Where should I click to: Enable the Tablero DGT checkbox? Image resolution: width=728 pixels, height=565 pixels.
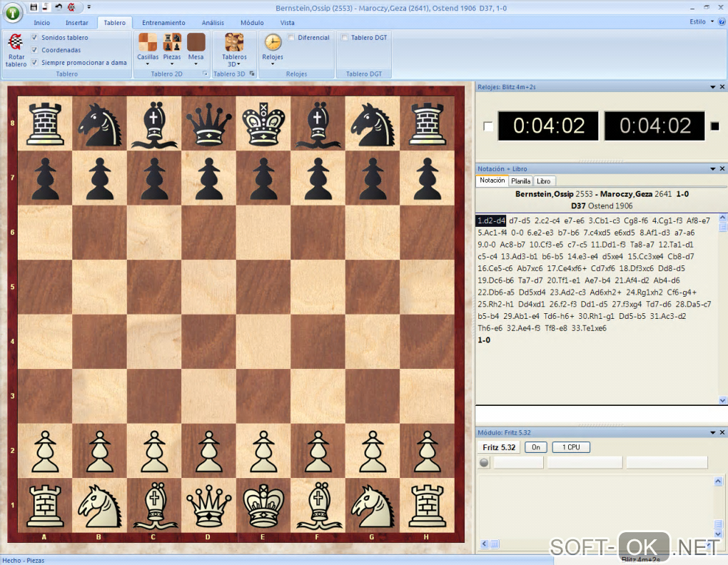pyautogui.click(x=345, y=37)
